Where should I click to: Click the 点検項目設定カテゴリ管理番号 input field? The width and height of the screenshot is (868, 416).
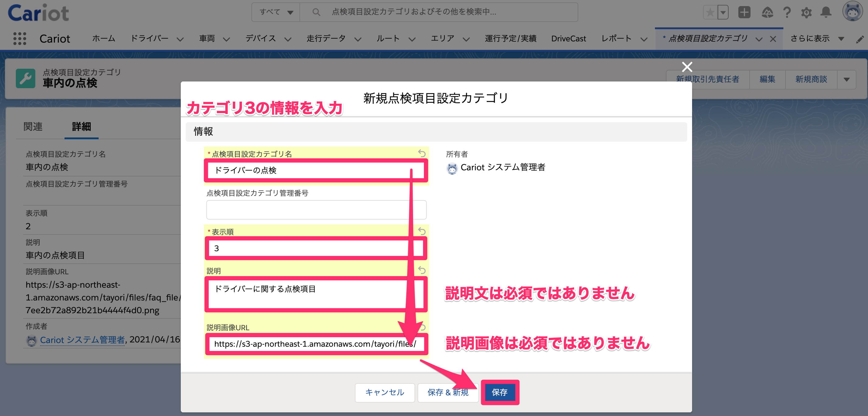coord(316,210)
